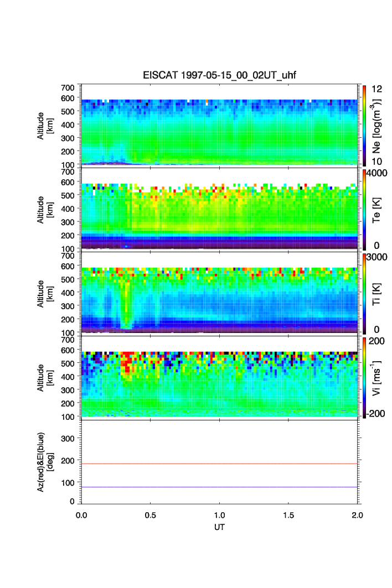
Task: Select the Ne [log(m-3)] colorbar label
Action: tap(376, 126)
